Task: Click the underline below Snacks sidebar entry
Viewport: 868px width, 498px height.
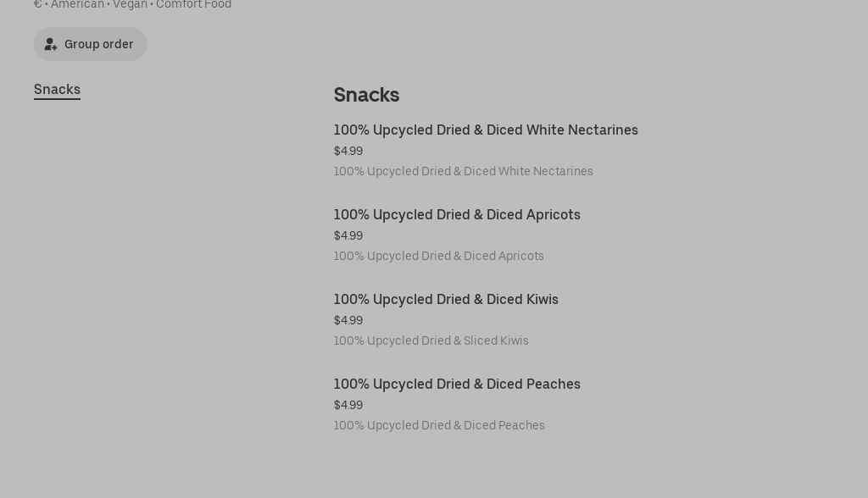Action: pyautogui.click(x=57, y=98)
